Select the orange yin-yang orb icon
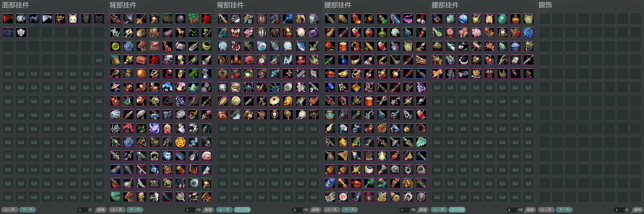 click(x=141, y=74)
